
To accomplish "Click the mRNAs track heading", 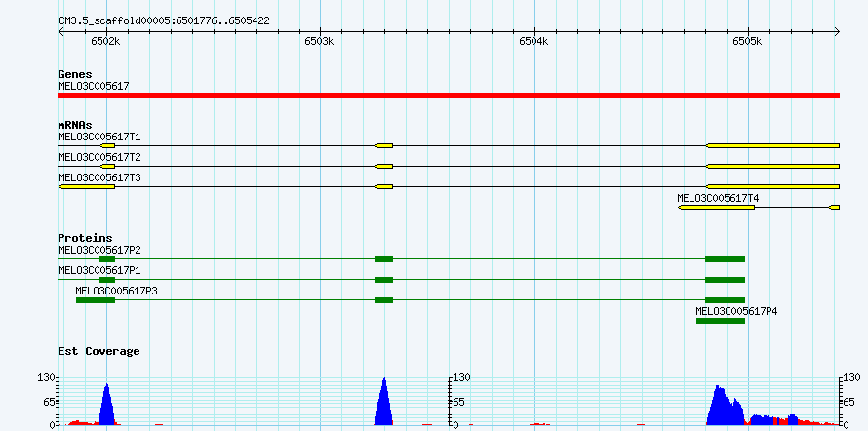I will pos(75,125).
